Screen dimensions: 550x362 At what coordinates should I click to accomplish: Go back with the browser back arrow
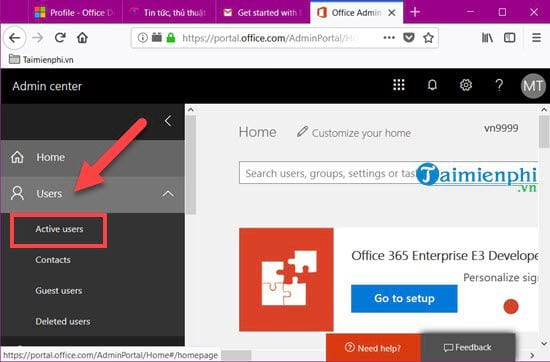pyautogui.click(x=15, y=38)
